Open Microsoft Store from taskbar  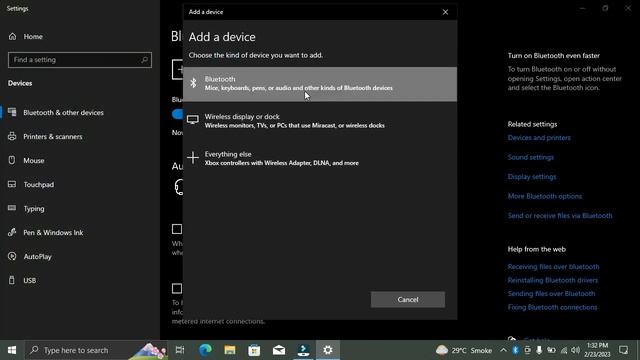click(254, 350)
